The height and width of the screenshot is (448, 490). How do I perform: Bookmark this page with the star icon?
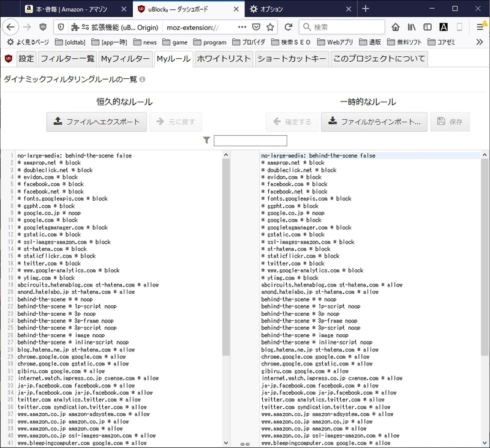point(270,27)
